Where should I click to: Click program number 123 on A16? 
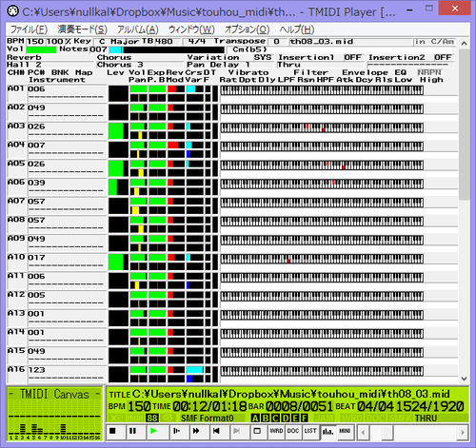[36, 370]
